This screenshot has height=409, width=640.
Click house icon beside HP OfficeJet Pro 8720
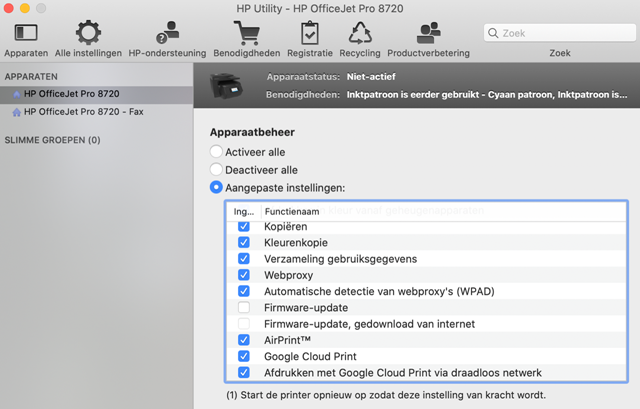[x=17, y=94]
